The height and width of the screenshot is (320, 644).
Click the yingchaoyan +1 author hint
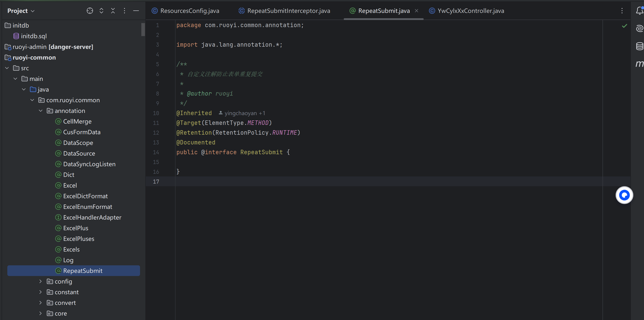242,113
